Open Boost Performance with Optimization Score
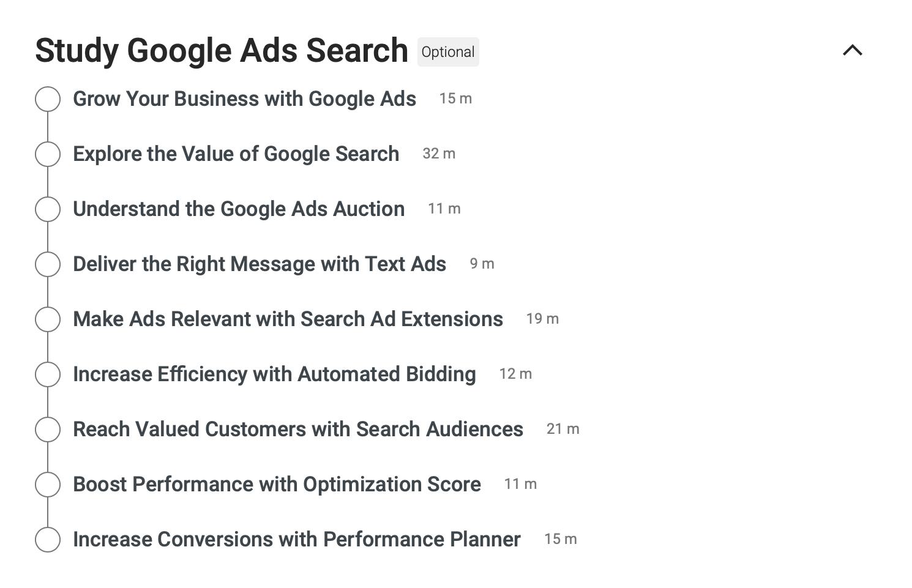The width and height of the screenshot is (912, 588). (277, 485)
